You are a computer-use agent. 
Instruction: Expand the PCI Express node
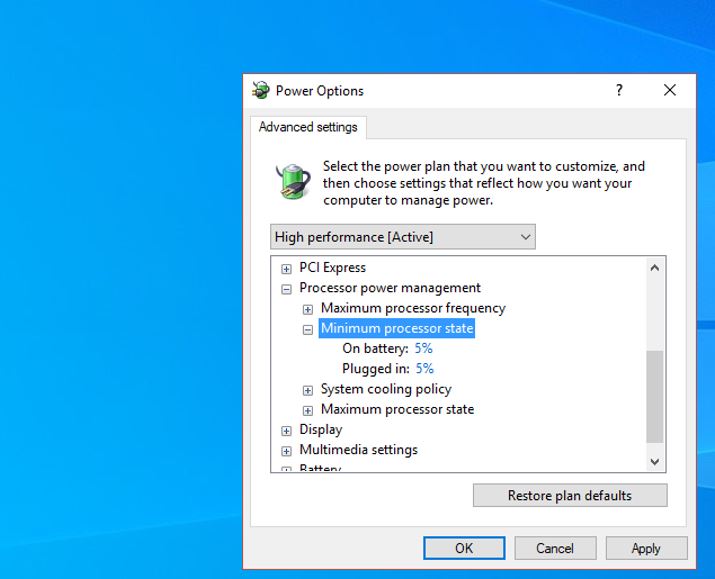click(x=287, y=268)
